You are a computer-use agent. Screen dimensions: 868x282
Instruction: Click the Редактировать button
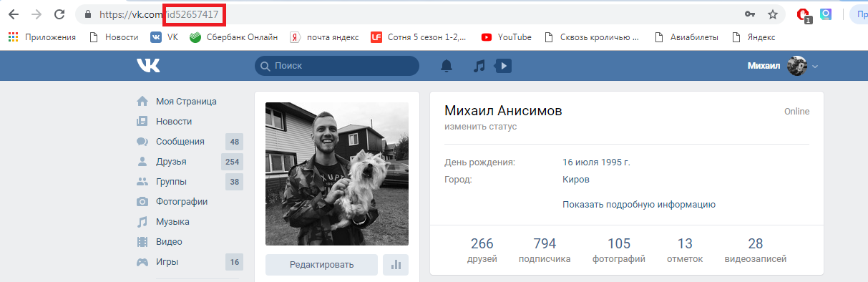321,265
